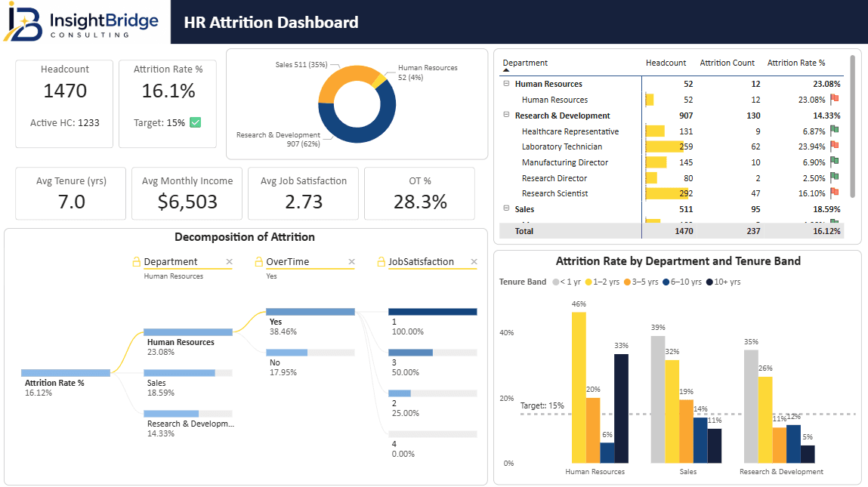The height and width of the screenshot is (487, 868).
Task: Select the 10+ yrs legend swatch
Action: click(709, 282)
